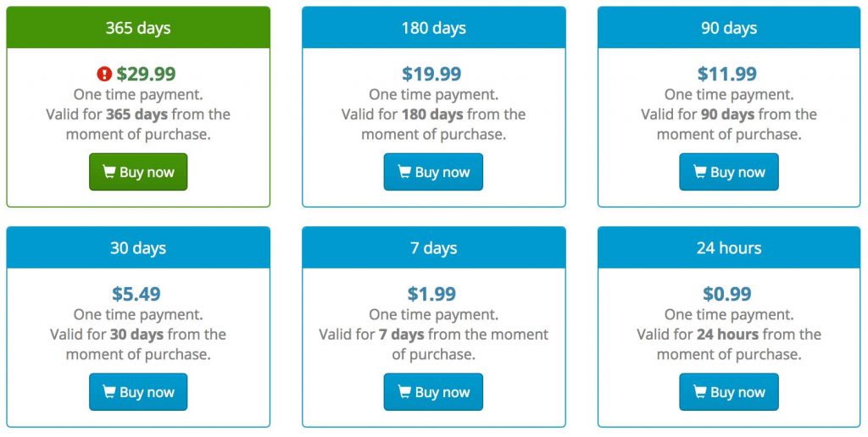Select the 7 days card header

click(x=434, y=248)
